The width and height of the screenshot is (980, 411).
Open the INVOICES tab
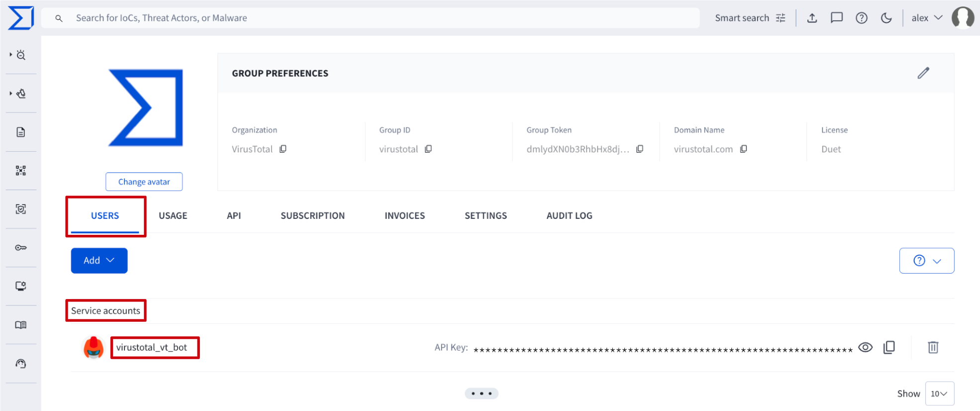pos(405,215)
